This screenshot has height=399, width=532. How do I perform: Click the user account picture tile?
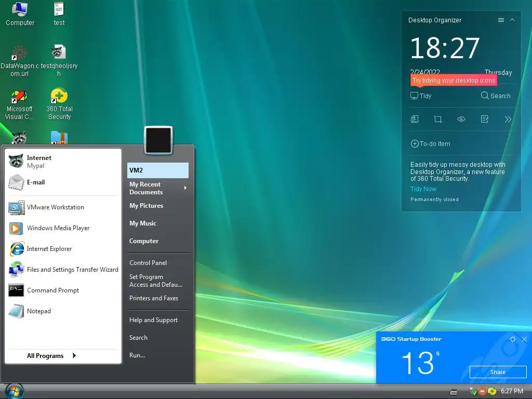tap(158, 140)
